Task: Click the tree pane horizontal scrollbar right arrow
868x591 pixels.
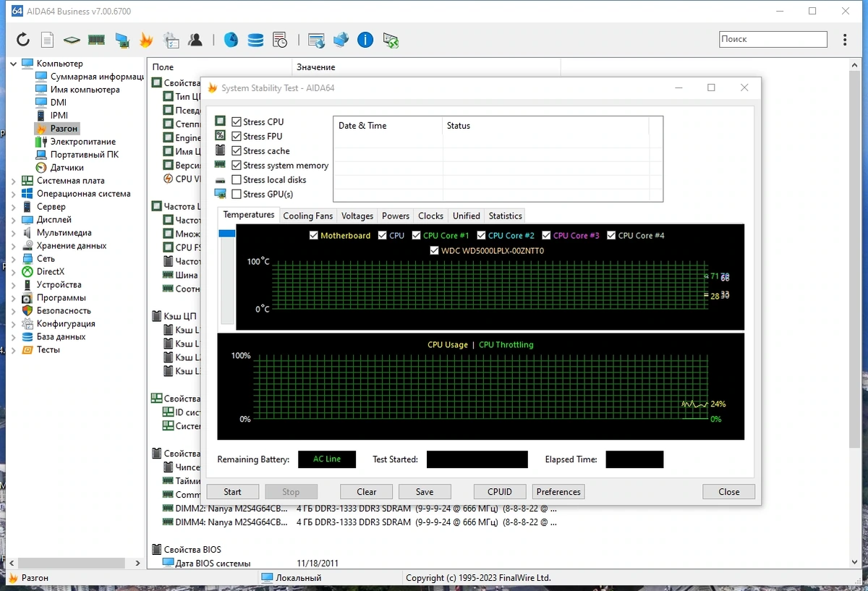Action: click(137, 563)
